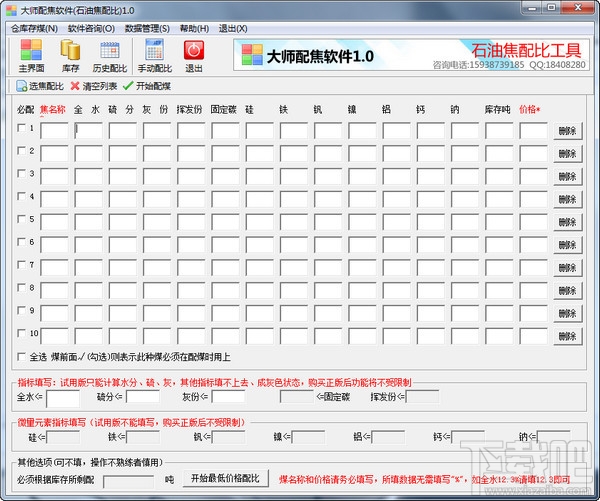Open the 主界面 main interface icon
600x501 pixels.
pos(31,56)
